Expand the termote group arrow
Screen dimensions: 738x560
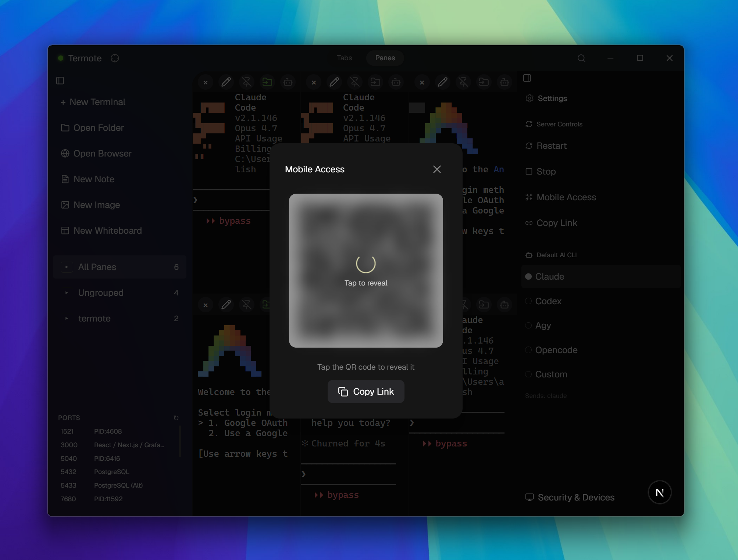(67, 318)
